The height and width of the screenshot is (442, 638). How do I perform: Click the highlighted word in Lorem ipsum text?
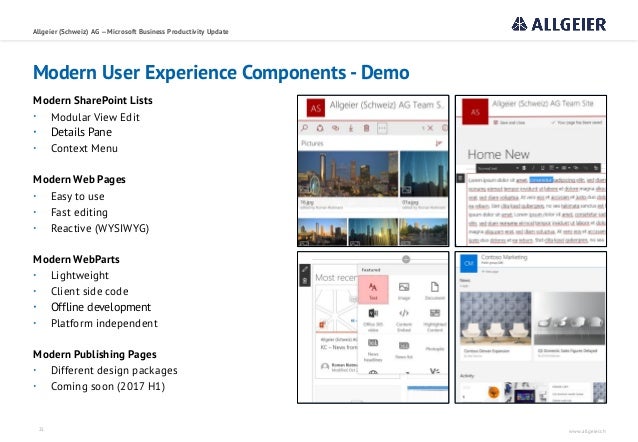tap(541, 180)
